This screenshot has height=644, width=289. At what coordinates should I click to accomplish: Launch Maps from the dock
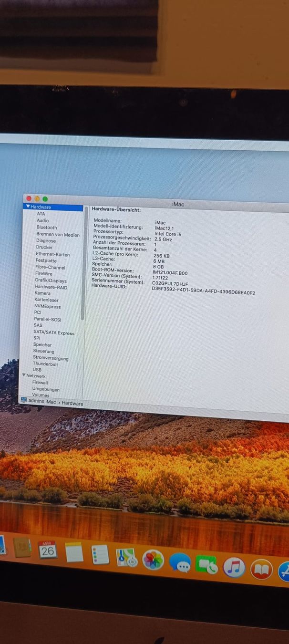point(126,557)
